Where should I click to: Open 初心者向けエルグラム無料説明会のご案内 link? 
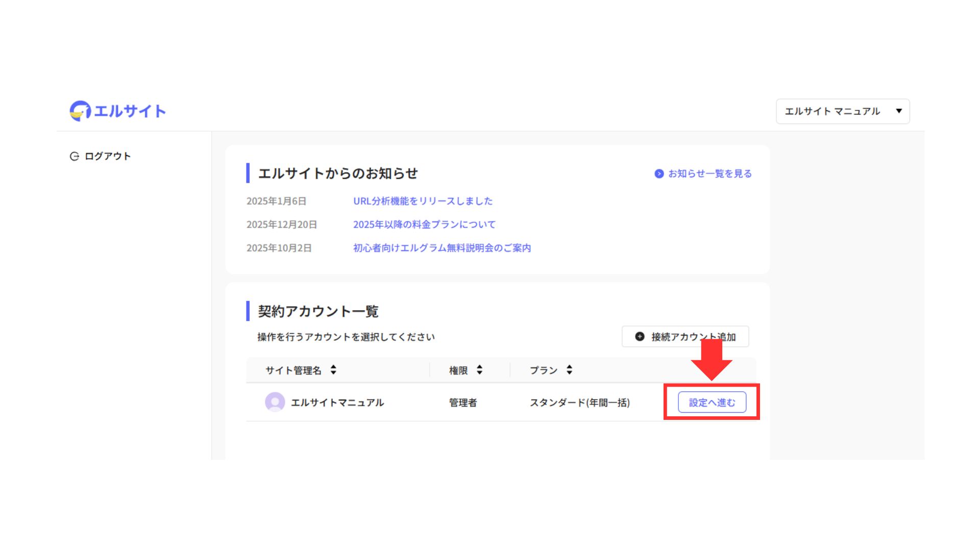442,248
